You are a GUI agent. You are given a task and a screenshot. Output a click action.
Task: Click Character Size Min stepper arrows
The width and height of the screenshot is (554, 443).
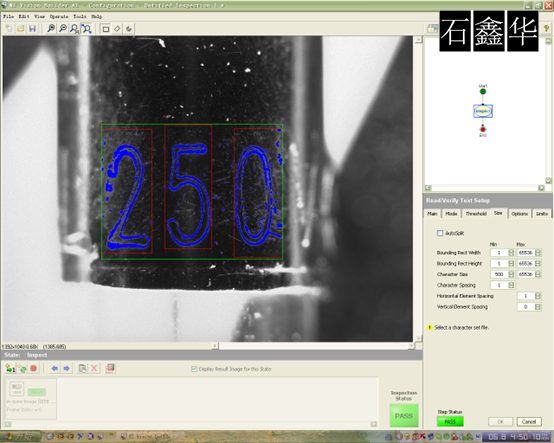click(x=511, y=274)
